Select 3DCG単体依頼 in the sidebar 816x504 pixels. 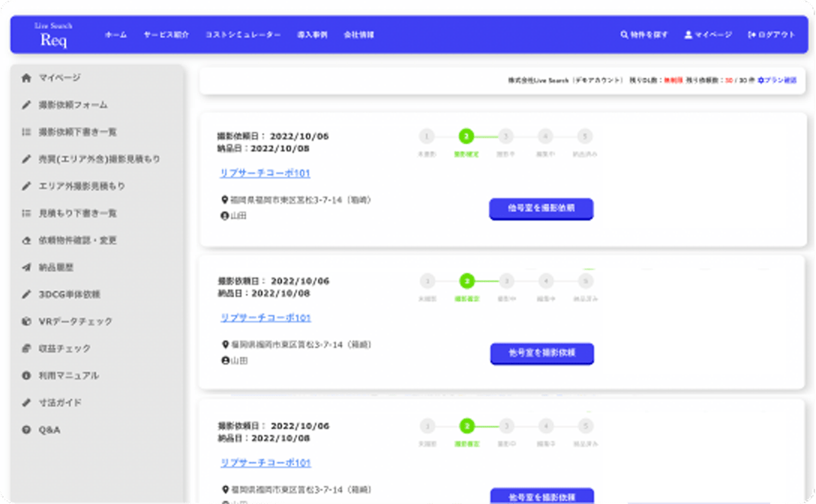point(69,295)
